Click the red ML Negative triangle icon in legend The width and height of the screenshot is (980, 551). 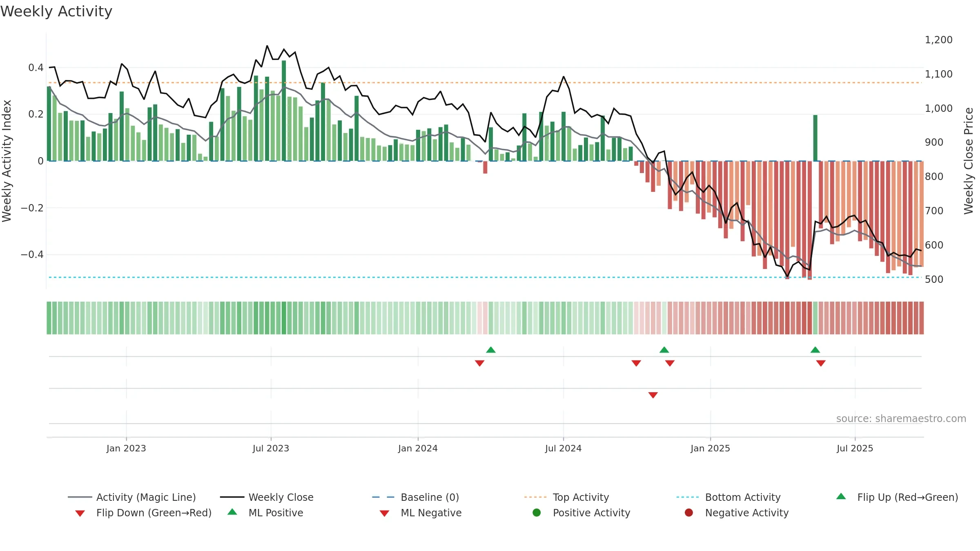click(x=384, y=513)
